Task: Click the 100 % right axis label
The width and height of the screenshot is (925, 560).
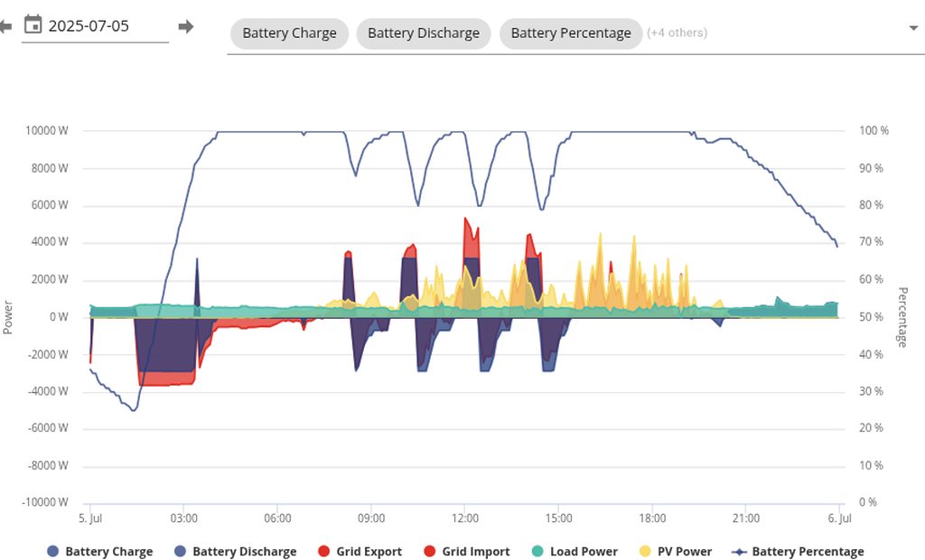Action: point(873,131)
